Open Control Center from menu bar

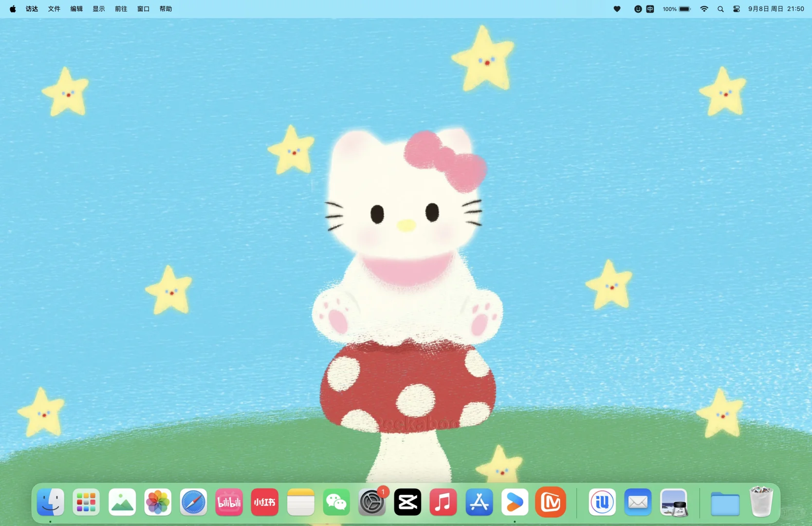point(737,9)
